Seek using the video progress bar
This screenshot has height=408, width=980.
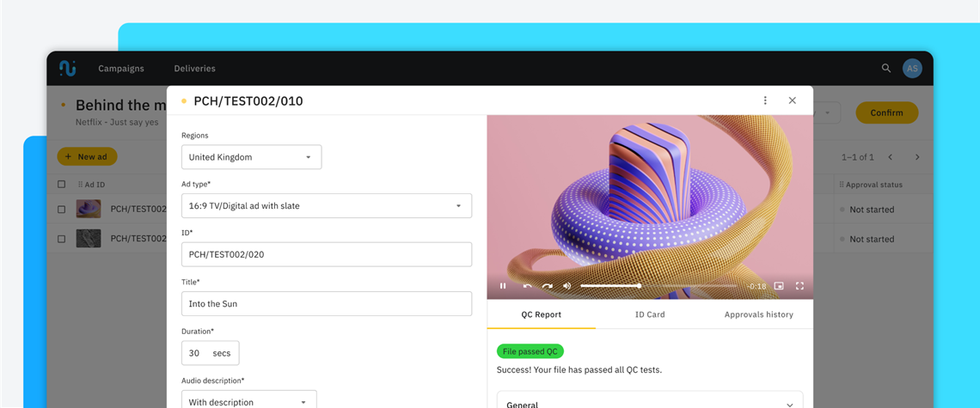[x=658, y=286]
